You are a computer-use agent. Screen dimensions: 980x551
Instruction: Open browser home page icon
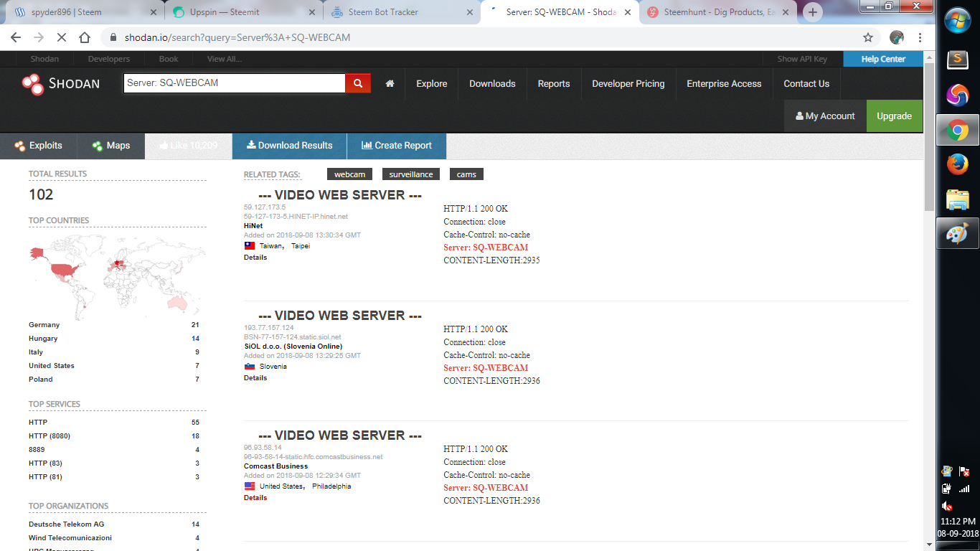coord(85,37)
